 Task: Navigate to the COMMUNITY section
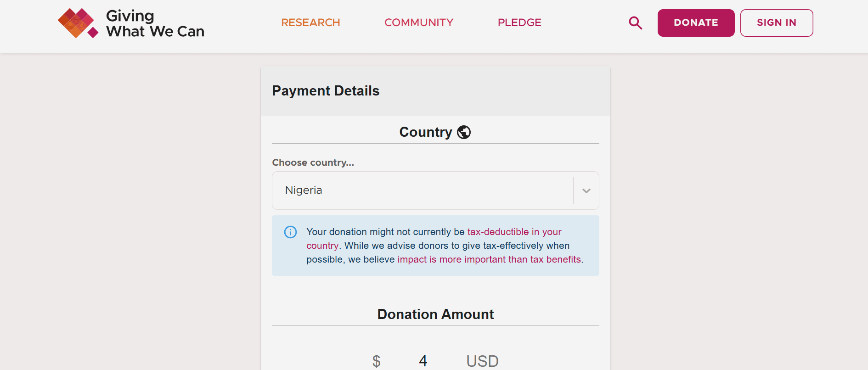418,22
